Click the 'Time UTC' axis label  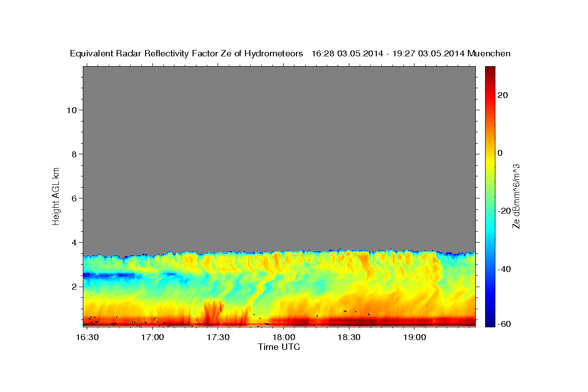click(x=279, y=347)
